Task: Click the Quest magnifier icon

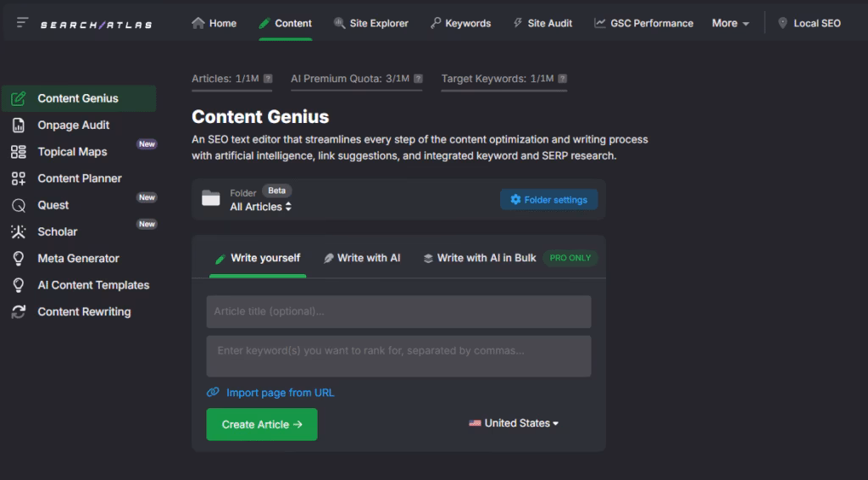Action: click(19, 205)
